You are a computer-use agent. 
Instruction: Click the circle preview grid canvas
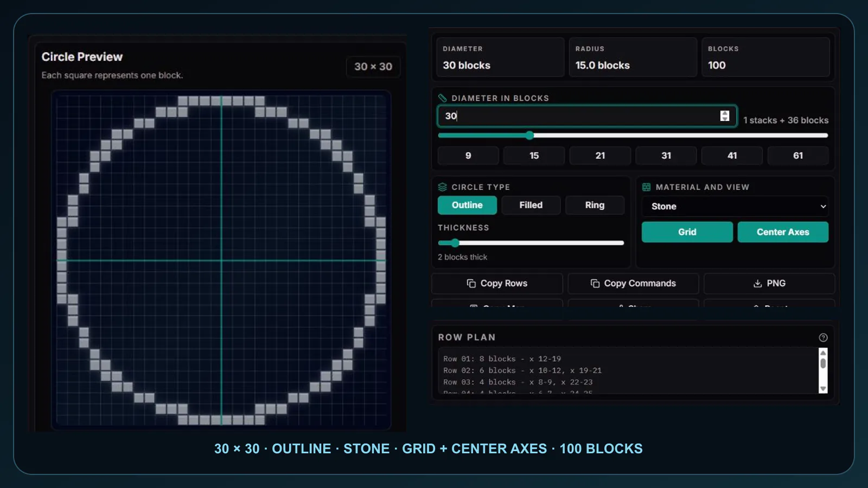221,260
